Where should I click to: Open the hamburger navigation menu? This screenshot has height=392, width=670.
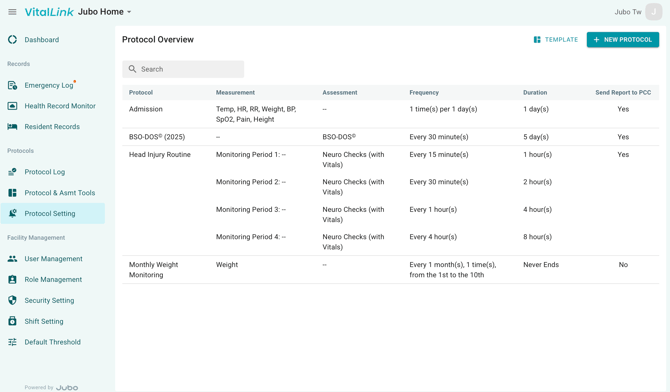[x=12, y=12]
